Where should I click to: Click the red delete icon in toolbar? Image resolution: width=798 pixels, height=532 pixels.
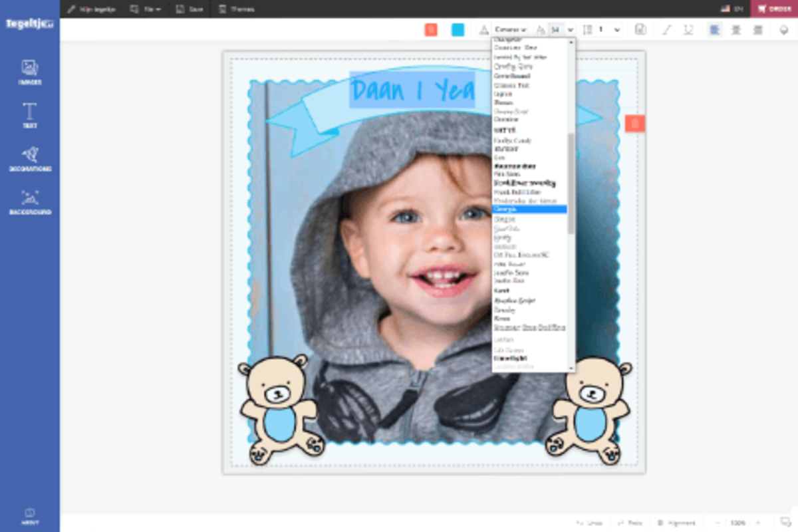point(431,30)
